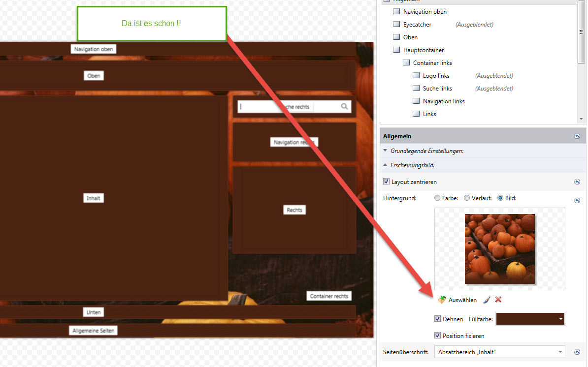Reset the Allgemein section header icon
588x367 pixels.
(577, 136)
